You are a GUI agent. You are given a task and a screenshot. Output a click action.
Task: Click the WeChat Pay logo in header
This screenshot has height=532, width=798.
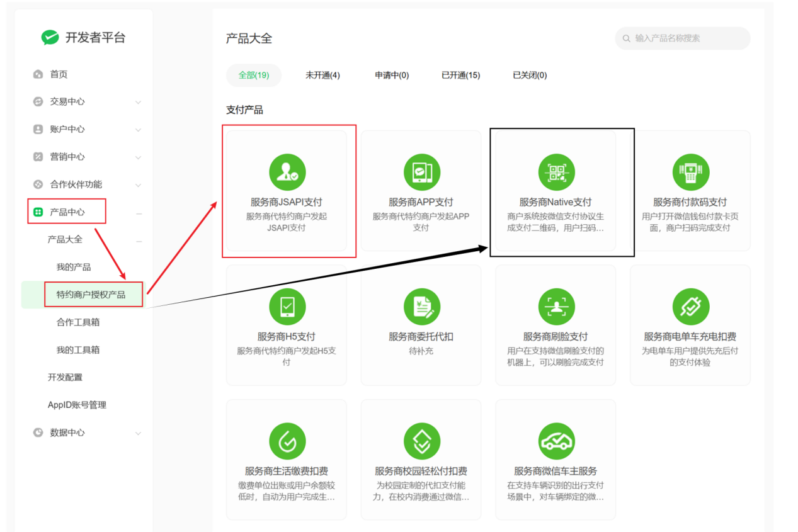pyautogui.click(x=50, y=38)
